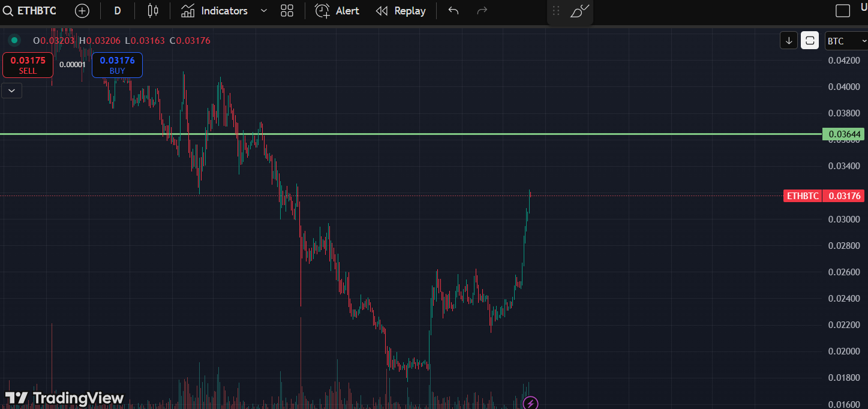Undo the last chart action
The width and height of the screenshot is (868, 409).
(x=453, y=11)
